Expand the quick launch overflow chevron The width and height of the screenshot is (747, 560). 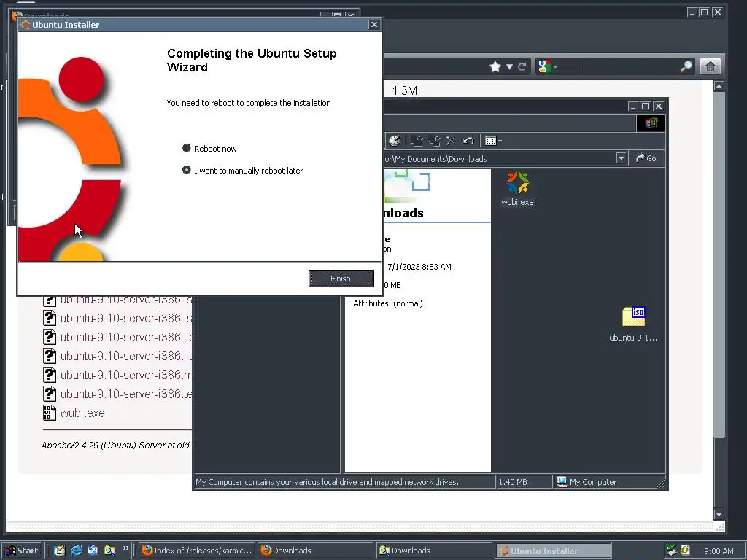pyautogui.click(x=125, y=548)
